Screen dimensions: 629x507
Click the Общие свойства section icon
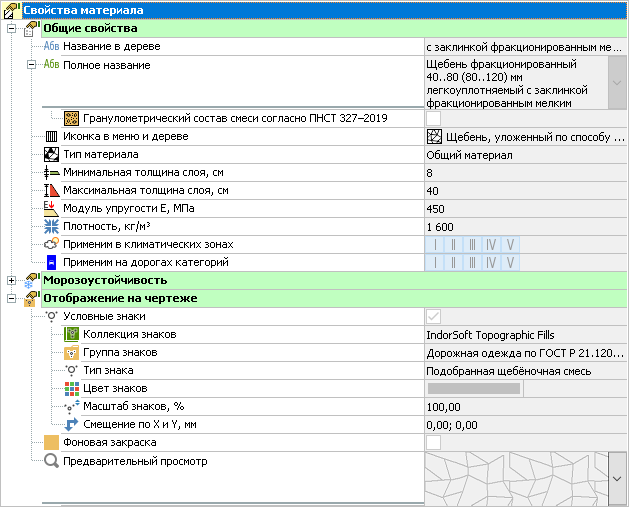click(32, 28)
